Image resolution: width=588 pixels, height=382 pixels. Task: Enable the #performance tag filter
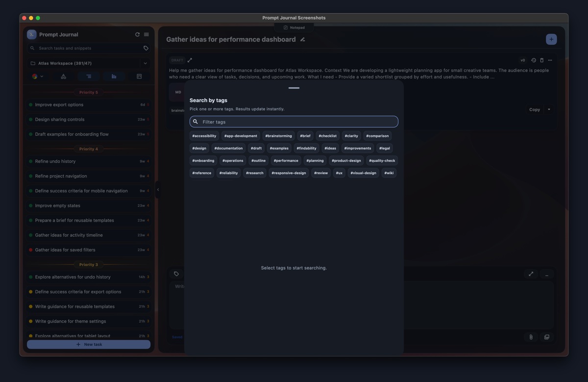(x=286, y=160)
